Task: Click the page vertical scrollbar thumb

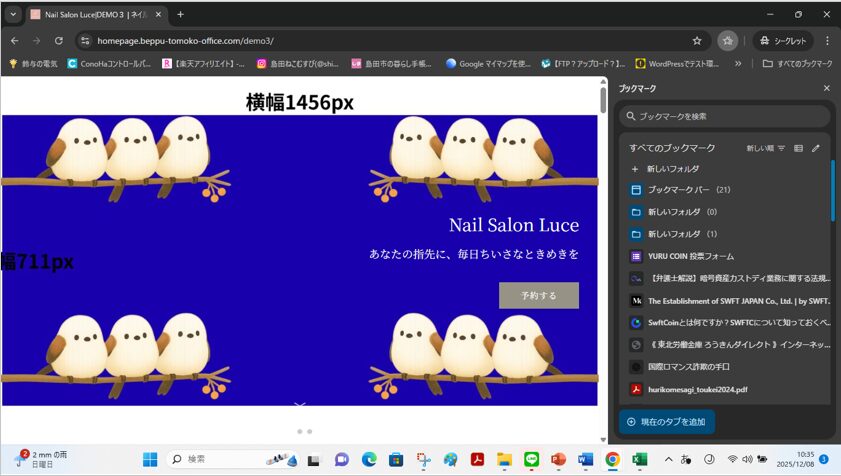Action: [x=603, y=100]
